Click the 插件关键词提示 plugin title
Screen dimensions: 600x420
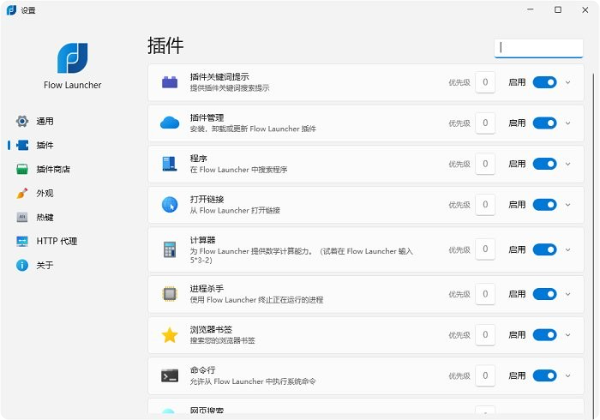[219, 77]
